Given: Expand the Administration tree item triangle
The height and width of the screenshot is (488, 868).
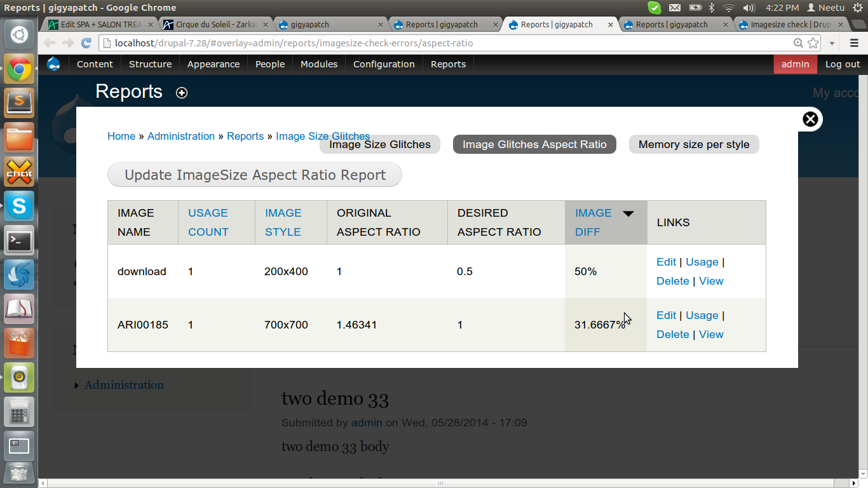Looking at the screenshot, I should [x=77, y=386].
